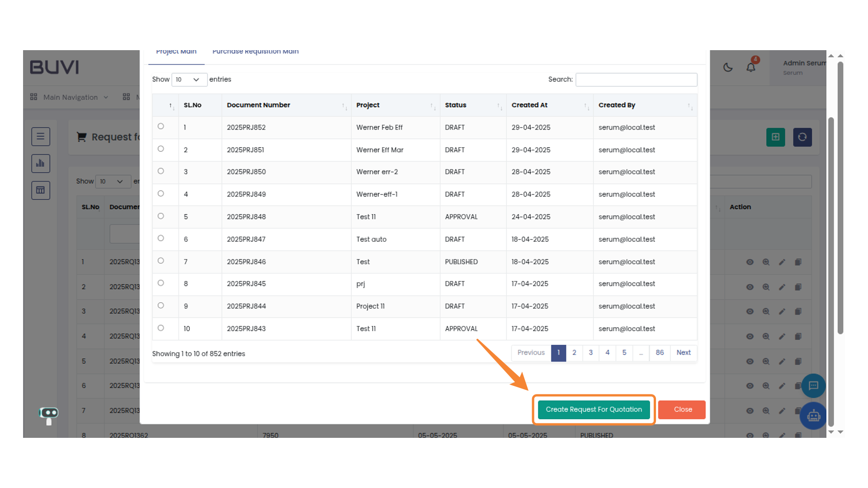The width and height of the screenshot is (868, 488).
Task: Go to page 86 in pagination
Action: (x=659, y=353)
